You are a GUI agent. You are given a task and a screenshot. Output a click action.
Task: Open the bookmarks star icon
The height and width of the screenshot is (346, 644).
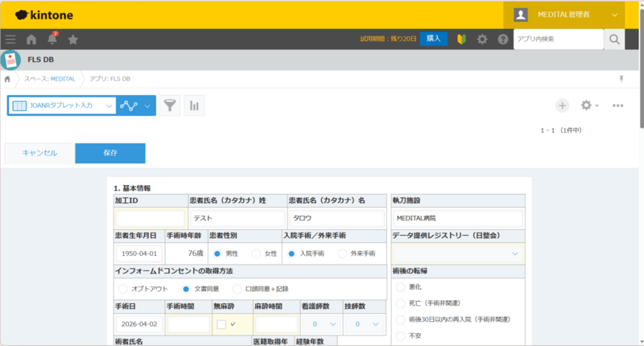pos(73,39)
